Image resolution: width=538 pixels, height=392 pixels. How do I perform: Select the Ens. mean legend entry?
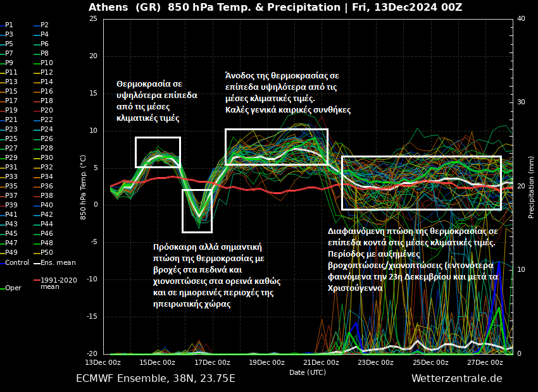coord(55,263)
